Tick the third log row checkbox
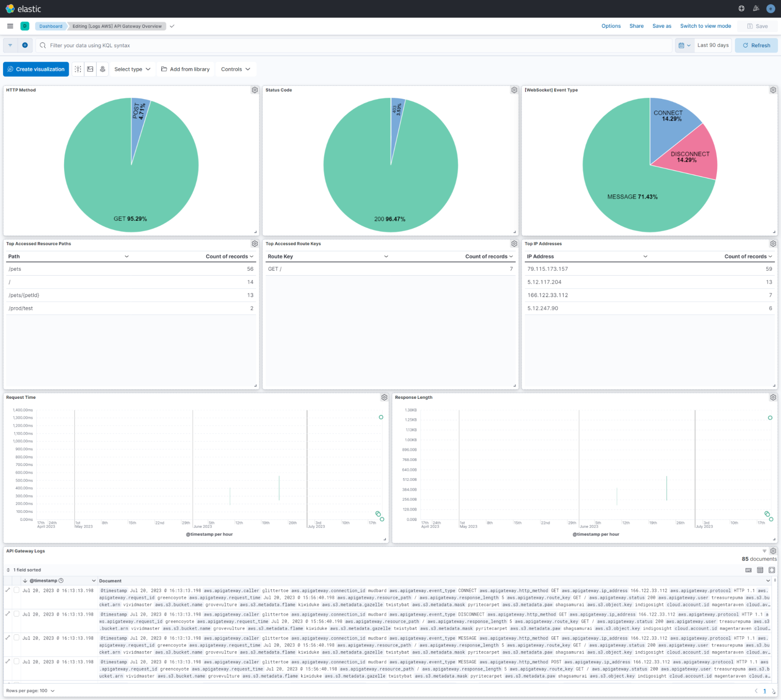Screen dimensions: 781x700 click(x=16, y=638)
